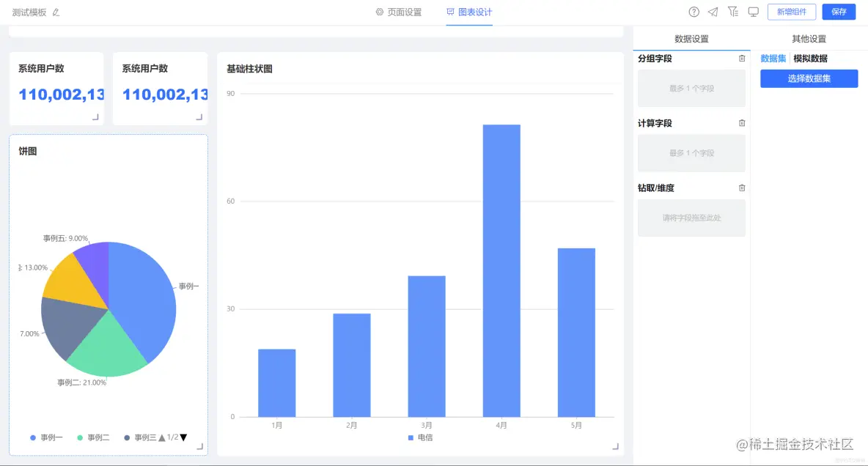Click the 事例二: 21.00% label
Screen dimensions: 868x466
point(82,382)
